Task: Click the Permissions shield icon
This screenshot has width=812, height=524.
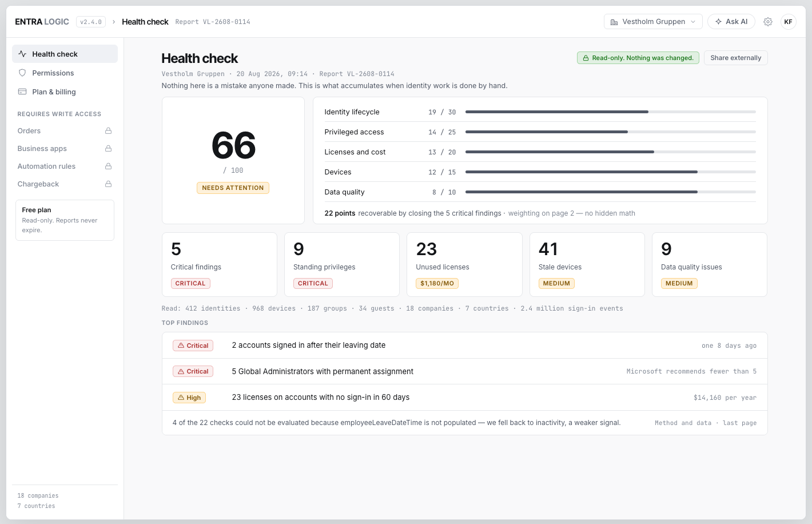Action: (22, 73)
